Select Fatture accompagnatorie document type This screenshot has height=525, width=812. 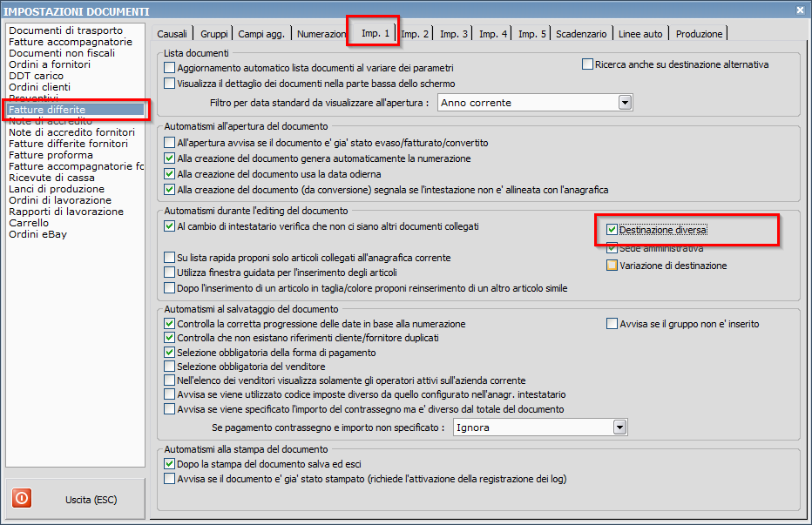pyautogui.click(x=71, y=42)
